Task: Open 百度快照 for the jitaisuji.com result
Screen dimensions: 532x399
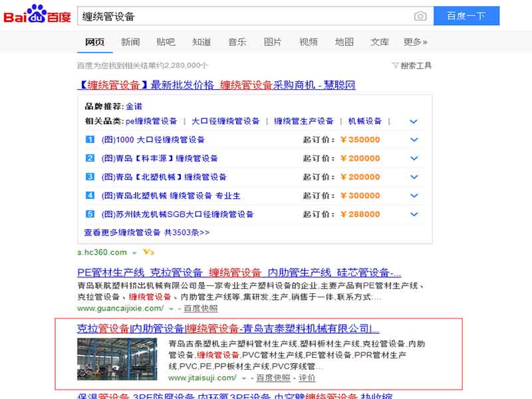Action: tap(273, 378)
